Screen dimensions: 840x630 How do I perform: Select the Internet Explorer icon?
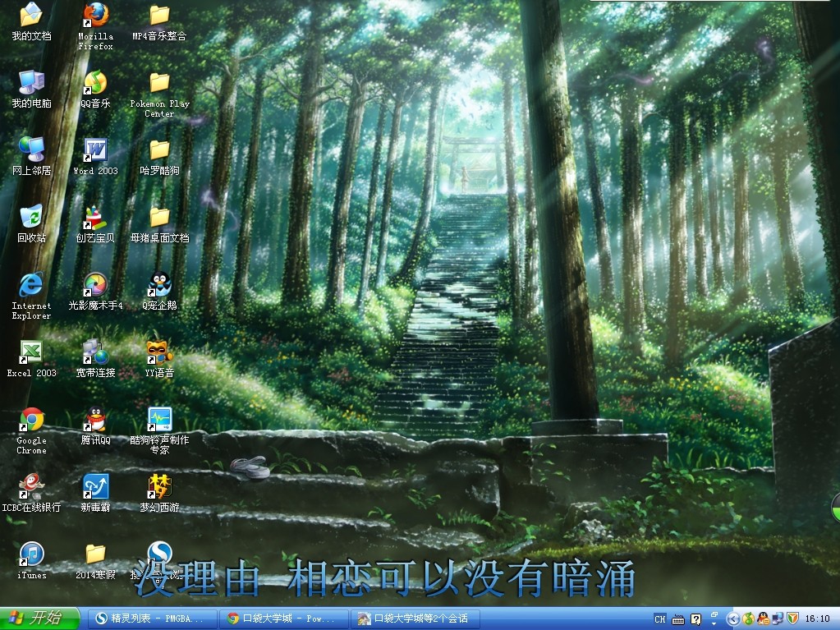[x=31, y=296]
